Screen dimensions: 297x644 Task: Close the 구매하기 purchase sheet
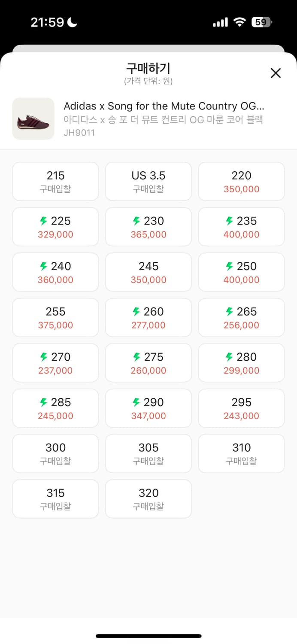(276, 73)
